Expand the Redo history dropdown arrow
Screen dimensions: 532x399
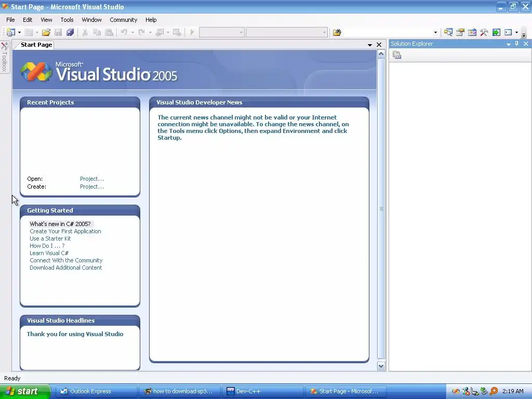pyautogui.click(x=150, y=32)
